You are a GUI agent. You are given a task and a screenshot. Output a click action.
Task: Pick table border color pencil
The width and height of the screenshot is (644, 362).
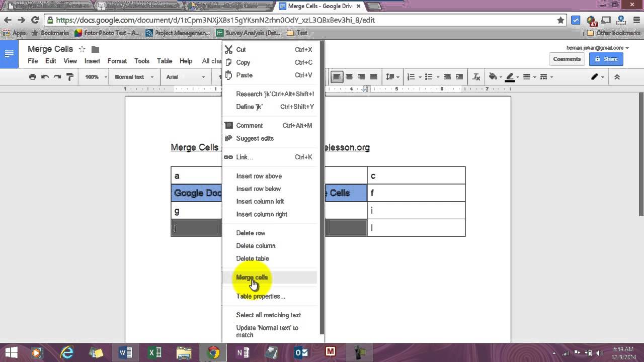[512, 77]
